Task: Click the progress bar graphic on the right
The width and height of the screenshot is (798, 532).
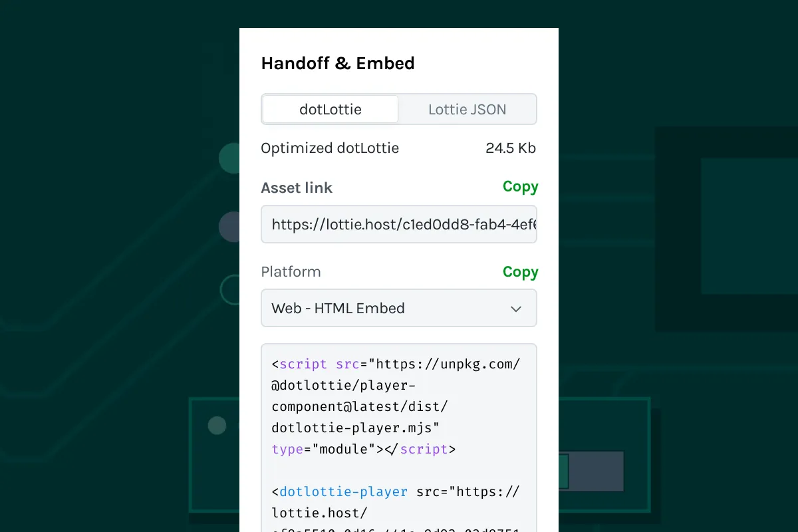Action: (x=592, y=471)
